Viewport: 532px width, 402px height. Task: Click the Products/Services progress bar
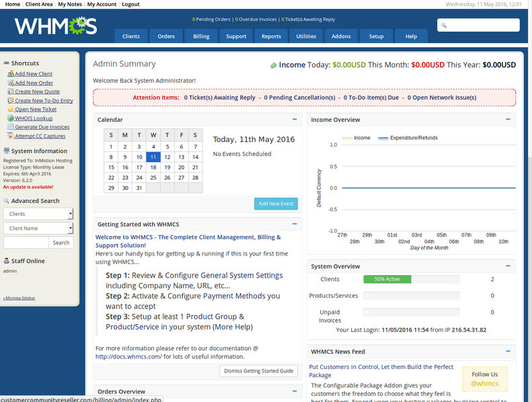click(x=411, y=296)
